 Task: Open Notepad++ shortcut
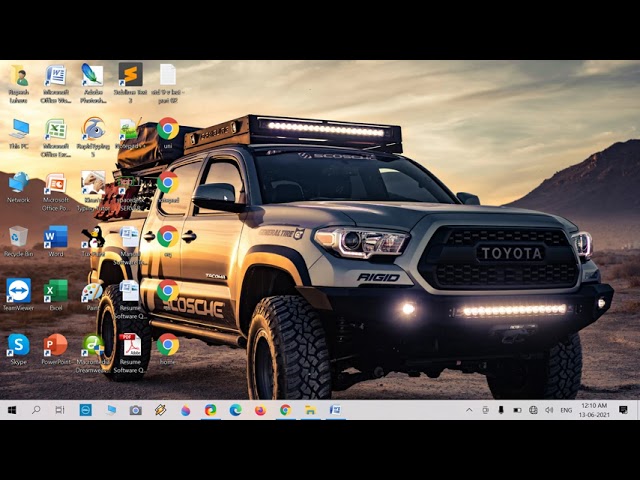(x=130, y=129)
